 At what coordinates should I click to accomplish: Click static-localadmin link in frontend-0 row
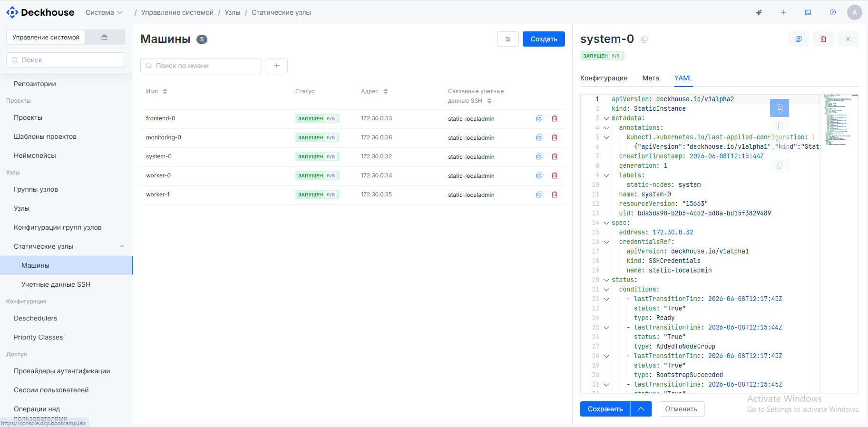471,119
